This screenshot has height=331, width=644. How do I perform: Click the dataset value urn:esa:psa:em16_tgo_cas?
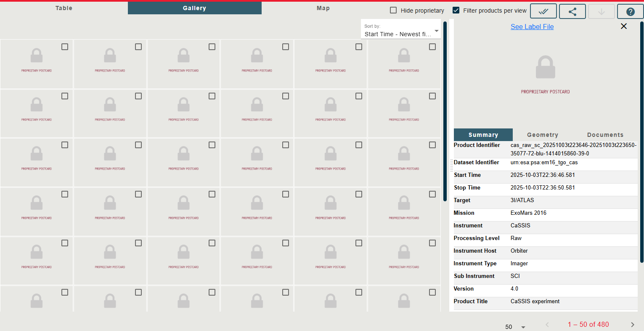[x=544, y=163]
